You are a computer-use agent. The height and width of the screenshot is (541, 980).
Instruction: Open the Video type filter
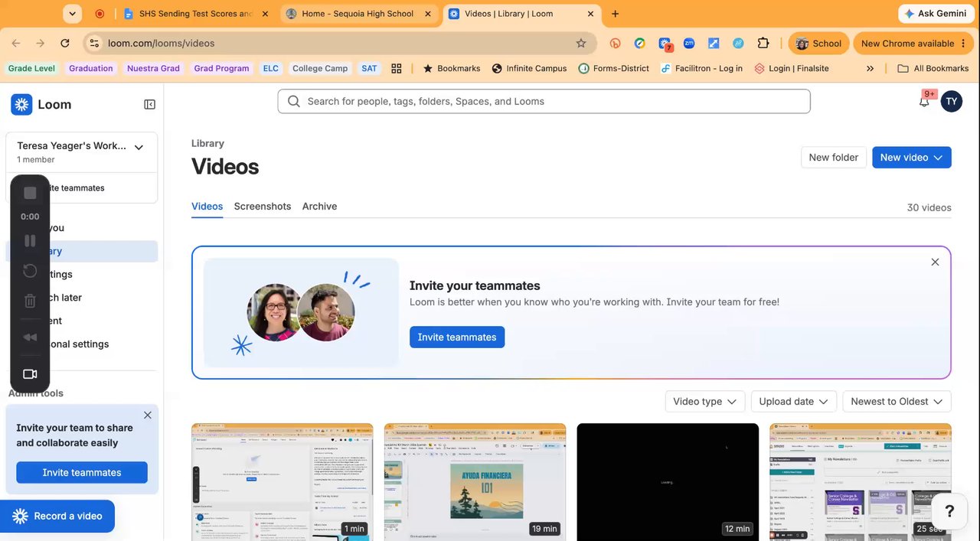click(x=704, y=402)
